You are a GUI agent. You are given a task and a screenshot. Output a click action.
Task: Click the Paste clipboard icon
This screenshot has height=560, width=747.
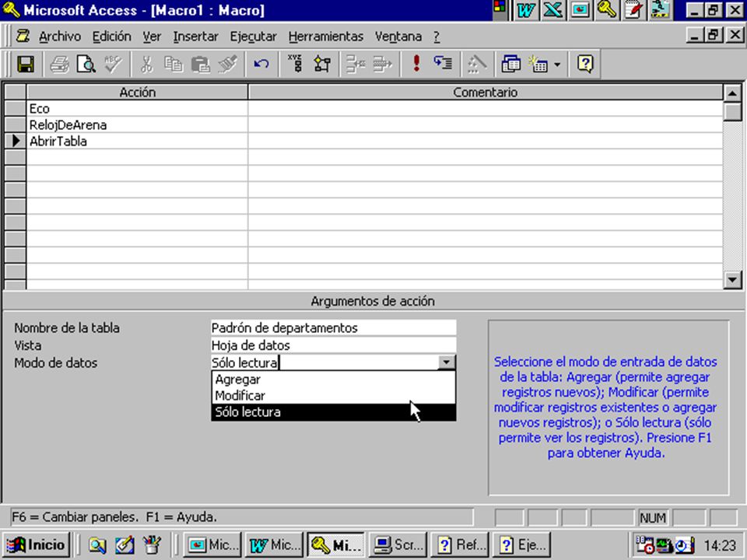point(200,64)
